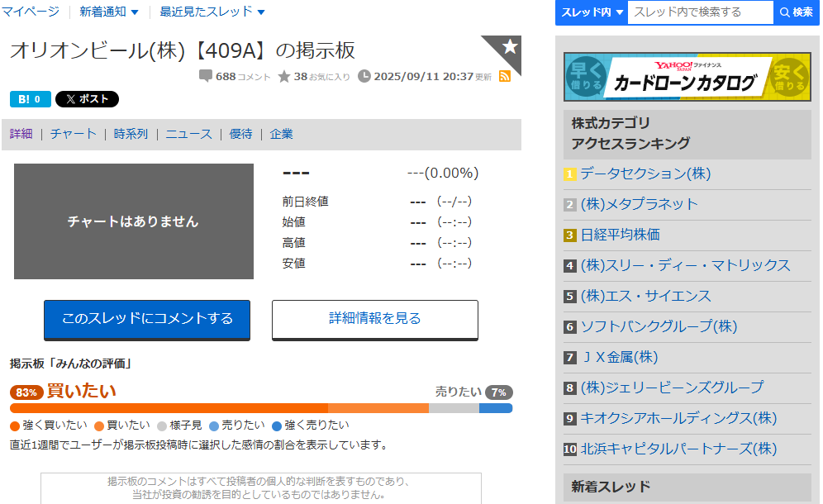Click the magnifier 検索 button
The image size is (823, 504).
[x=797, y=12]
